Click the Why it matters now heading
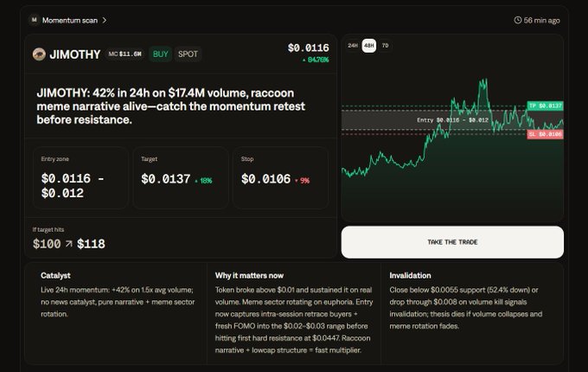This screenshot has height=372, width=588. [x=249, y=275]
